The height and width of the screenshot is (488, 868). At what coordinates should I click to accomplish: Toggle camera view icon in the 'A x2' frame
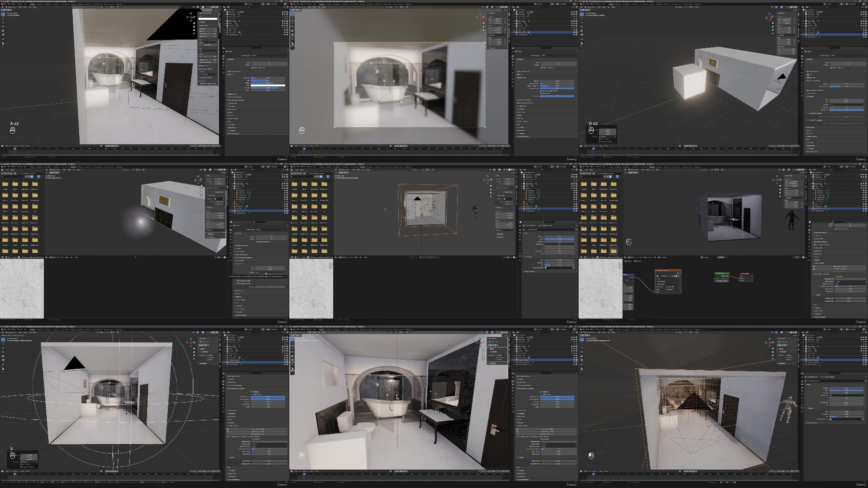click(x=194, y=30)
